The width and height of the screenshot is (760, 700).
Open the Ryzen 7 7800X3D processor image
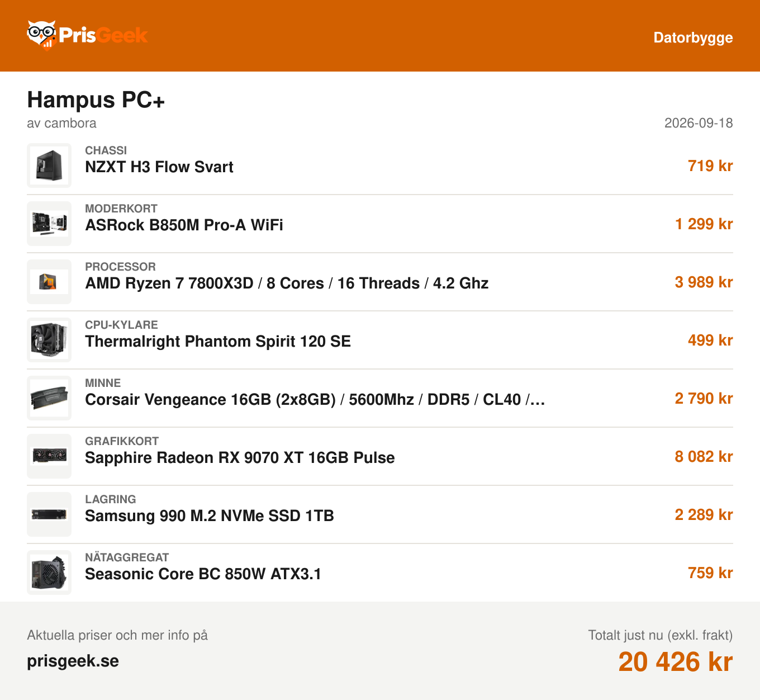[x=49, y=282]
